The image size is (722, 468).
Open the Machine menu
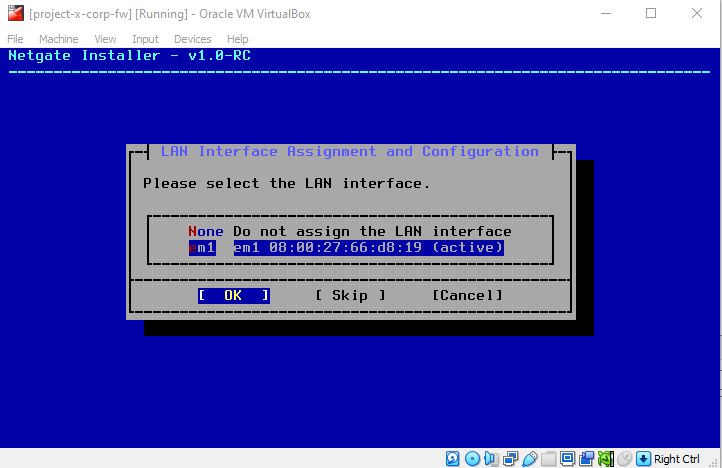tap(58, 39)
